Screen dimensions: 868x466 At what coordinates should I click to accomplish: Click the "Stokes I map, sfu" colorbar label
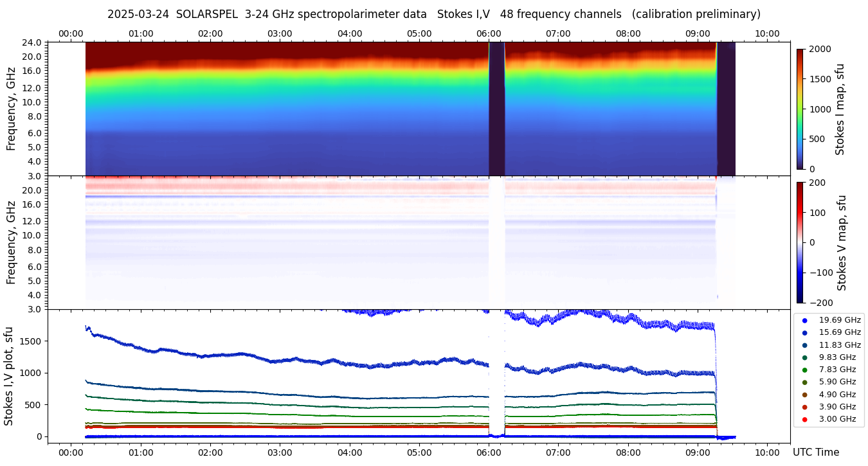coord(840,109)
